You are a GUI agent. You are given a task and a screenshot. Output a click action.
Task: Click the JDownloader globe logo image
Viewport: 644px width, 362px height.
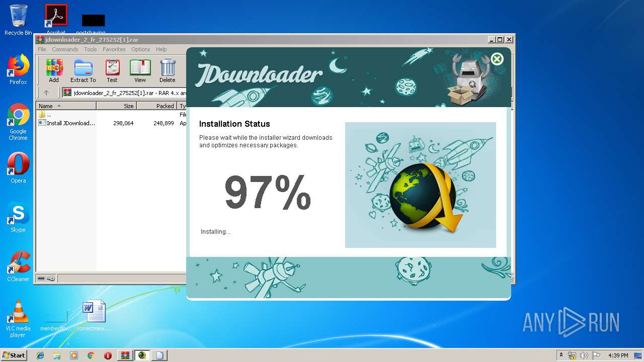click(427, 198)
